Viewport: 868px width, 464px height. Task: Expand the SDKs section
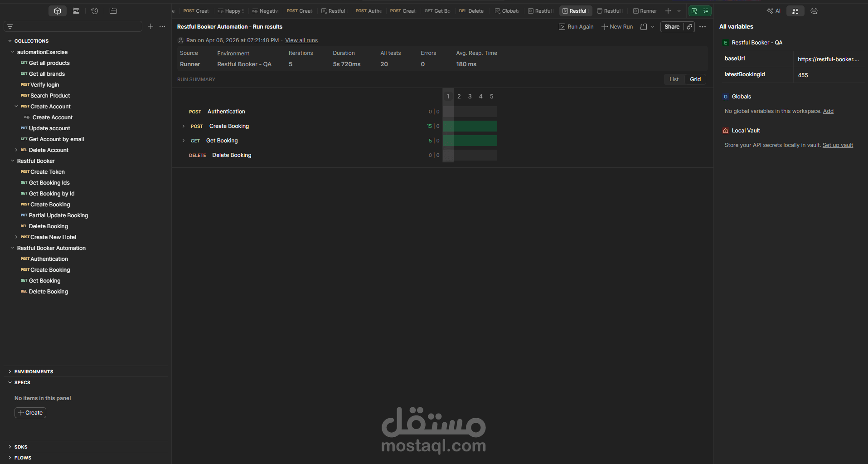10,447
